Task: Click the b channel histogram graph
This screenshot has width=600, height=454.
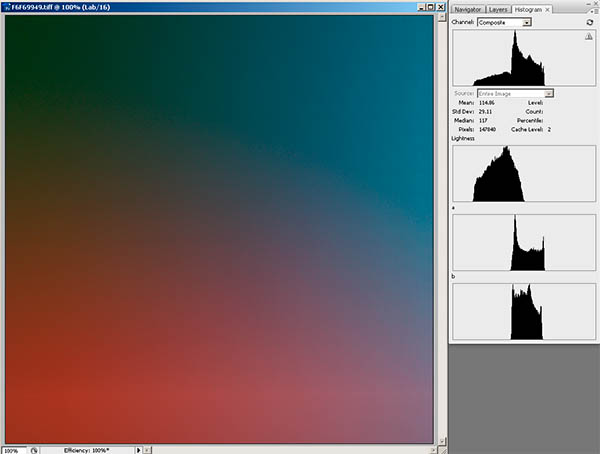Action: [524, 311]
